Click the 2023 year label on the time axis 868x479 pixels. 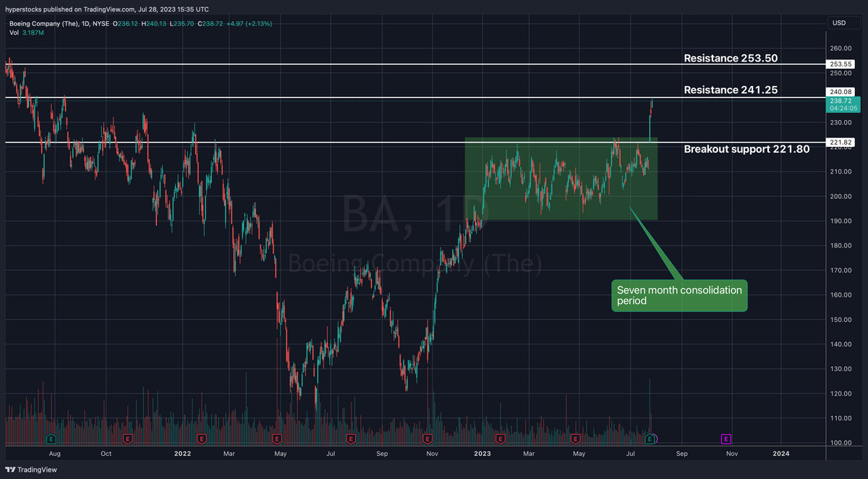point(482,454)
